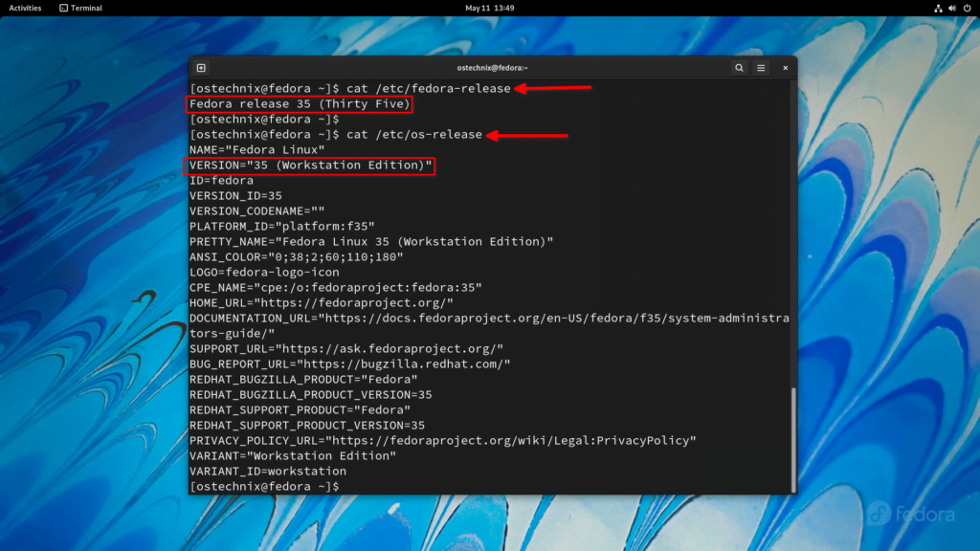
Task: Click the PRETTY_NAME line
Action: 371,242
